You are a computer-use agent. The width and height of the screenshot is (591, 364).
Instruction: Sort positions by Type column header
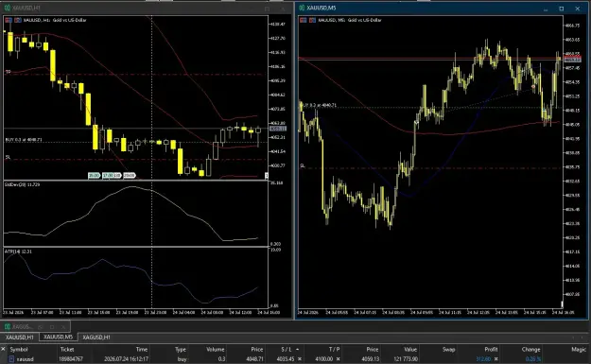[181, 349]
